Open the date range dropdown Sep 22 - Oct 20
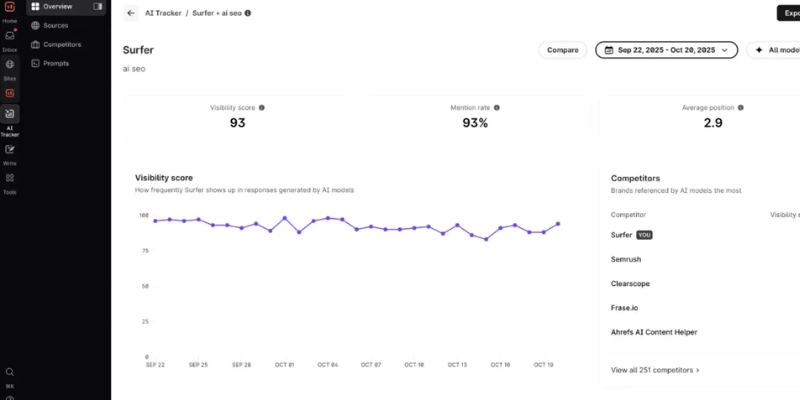 [x=666, y=50]
